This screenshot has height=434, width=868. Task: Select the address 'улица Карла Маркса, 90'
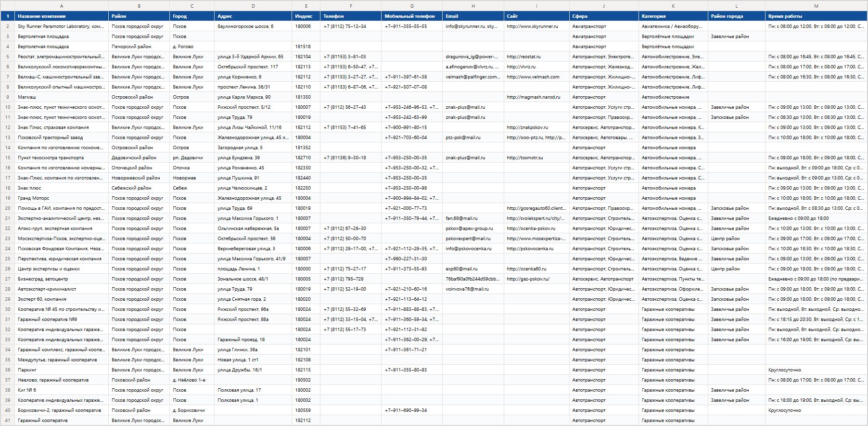[253, 97]
